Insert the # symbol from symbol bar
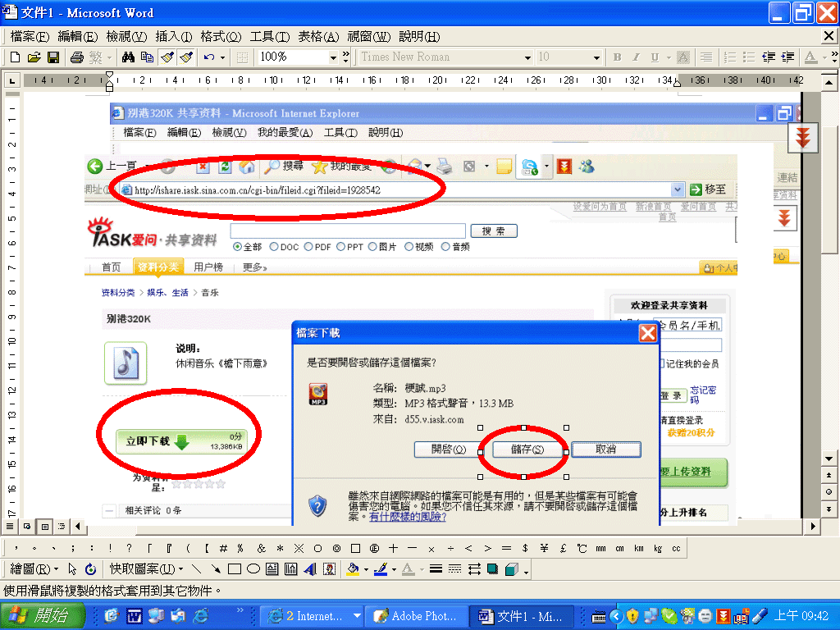 click(223, 548)
